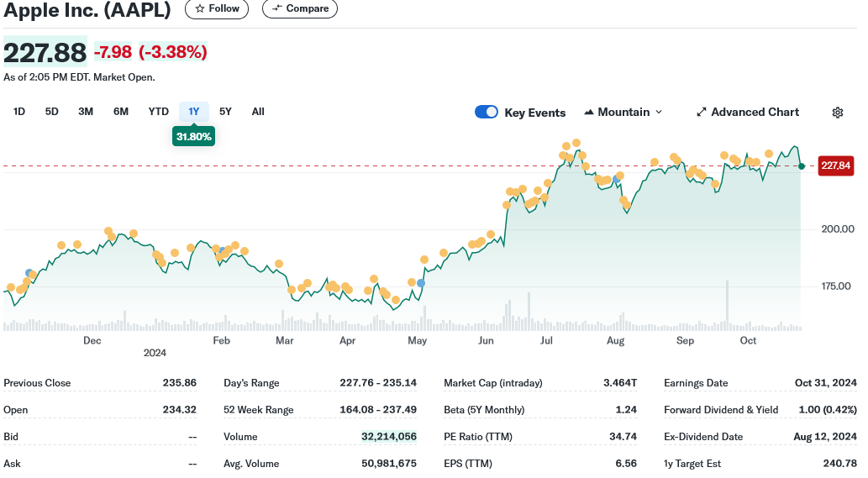This screenshot has width=868, height=478.
Task: Click the Beta (5Y Monthly) value 1.24
Action: click(626, 410)
